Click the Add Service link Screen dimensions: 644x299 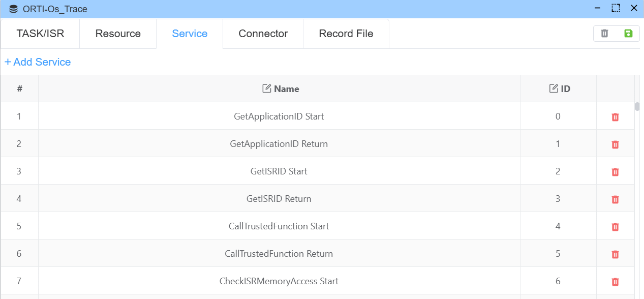[38, 62]
